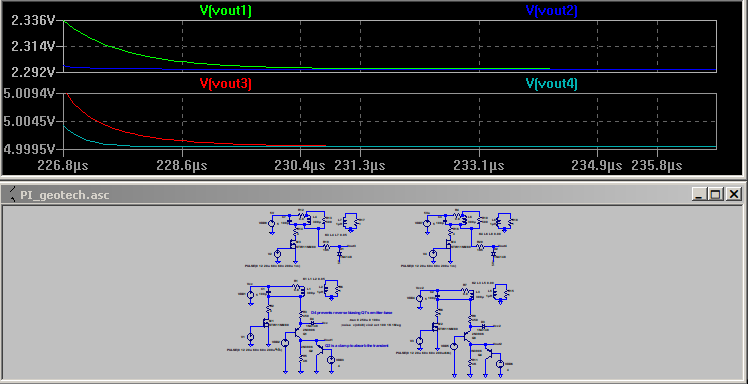The height and width of the screenshot is (384, 748).
Task: Select the NPN transistor Q1 in bottom-left circuit
Action: [298, 332]
